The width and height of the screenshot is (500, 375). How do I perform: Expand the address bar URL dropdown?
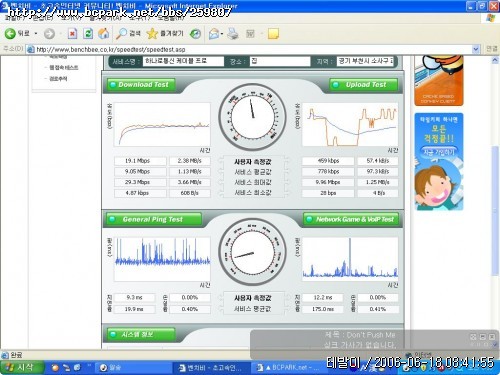point(476,49)
